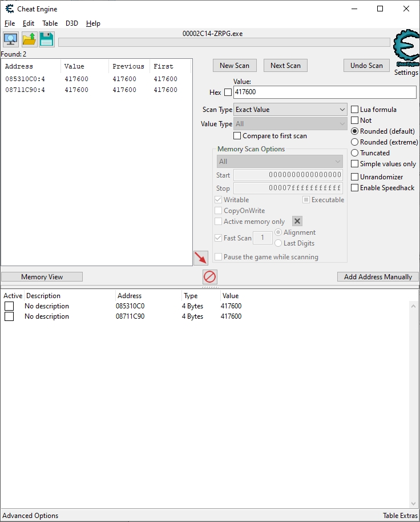Click the First column header in results

click(x=170, y=66)
